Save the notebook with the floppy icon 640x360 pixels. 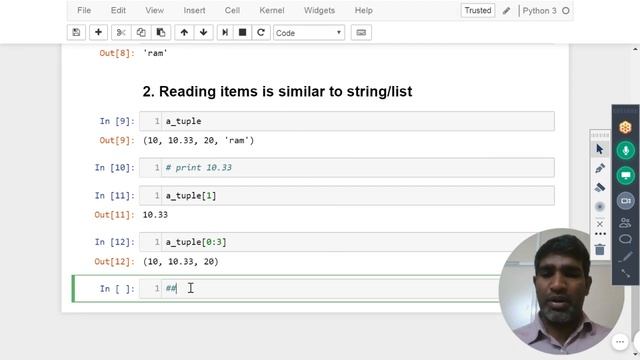click(x=76, y=33)
